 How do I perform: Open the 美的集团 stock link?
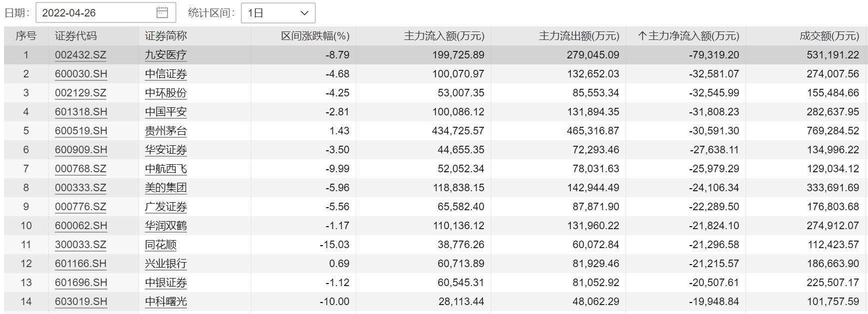click(x=165, y=188)
